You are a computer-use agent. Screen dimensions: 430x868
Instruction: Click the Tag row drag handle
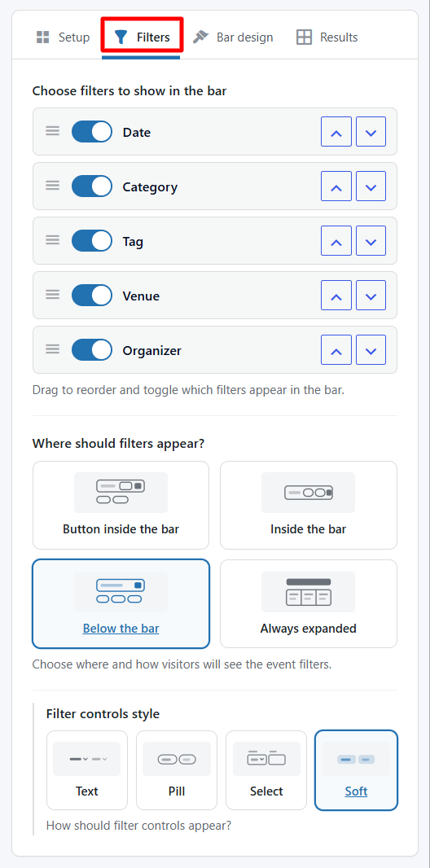point(53,241)
